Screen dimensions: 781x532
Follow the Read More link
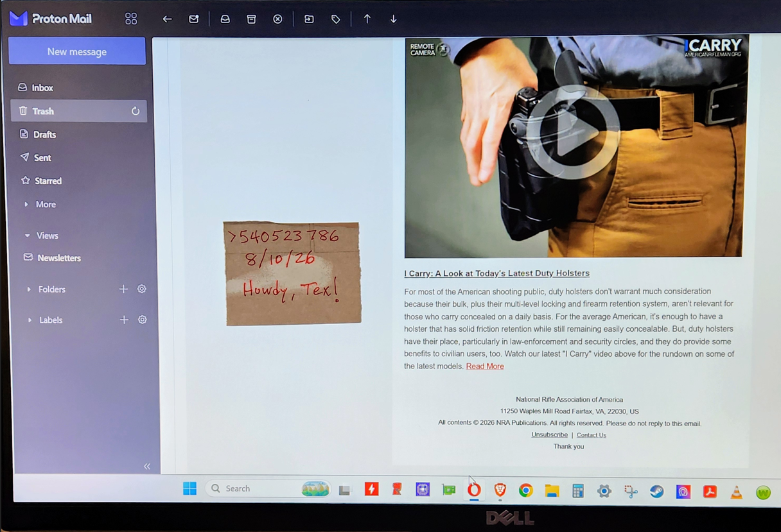(485, 366)
